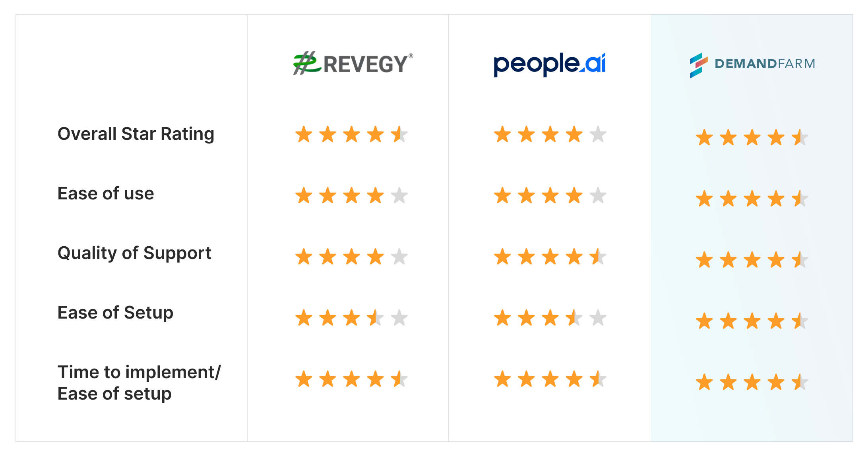This screenshot has height=456, width=868.
Task: Click the Revegy logo
Action: [x=353, y=63]
